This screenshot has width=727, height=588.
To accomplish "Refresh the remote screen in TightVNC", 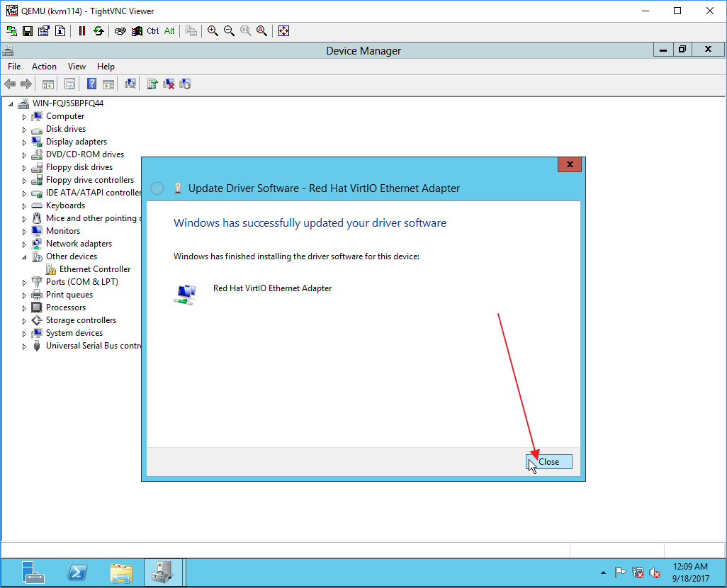I will point(98,31).
